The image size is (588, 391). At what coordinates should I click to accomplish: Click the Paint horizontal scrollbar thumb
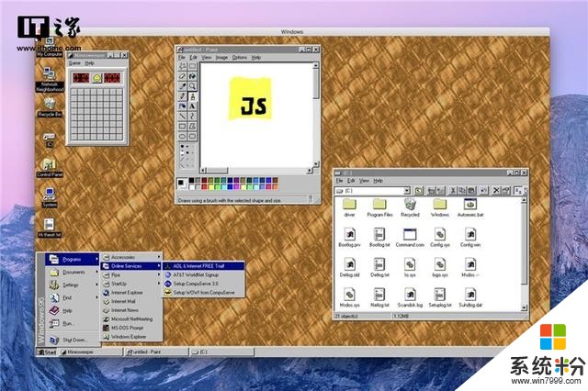[x=217, y=171]
